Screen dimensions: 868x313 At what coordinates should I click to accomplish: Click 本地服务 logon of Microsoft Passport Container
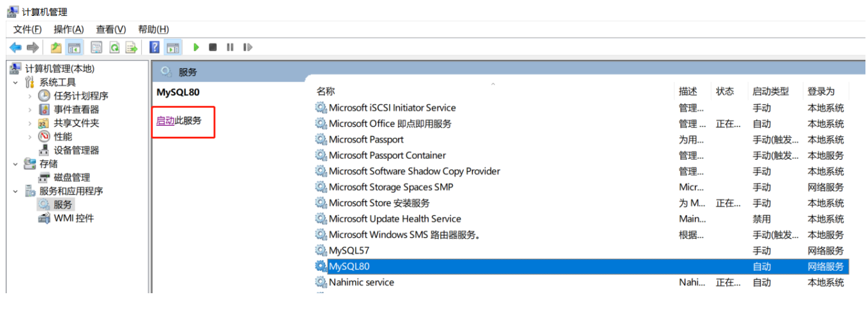(x=825, y=155)
